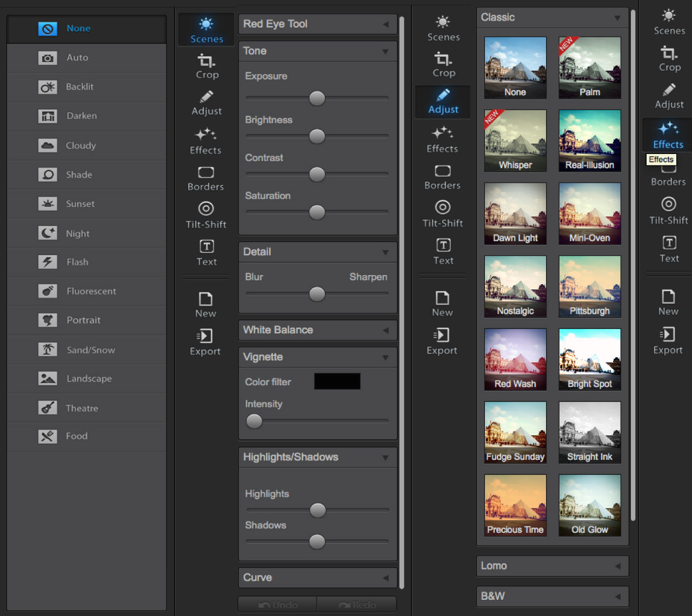This screenshot has width=692, height=616.
Task: Choose the Landscape scene icon
Action: coord(48,379)
